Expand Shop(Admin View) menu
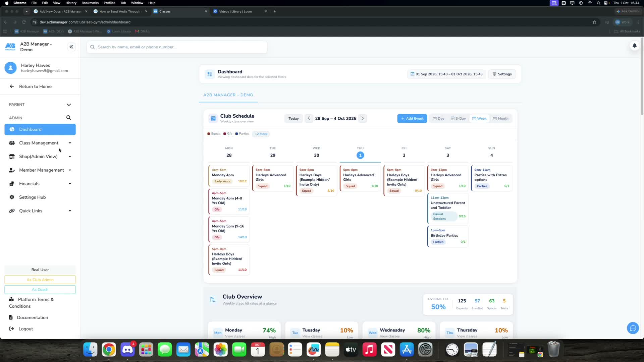 pos(40,157)
